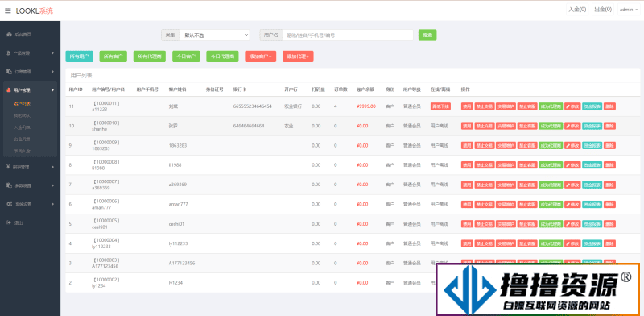Click the 用户列表 panel heading
Image resolution: width=644 pixels, height=316 pixels.
coord(81,75)
